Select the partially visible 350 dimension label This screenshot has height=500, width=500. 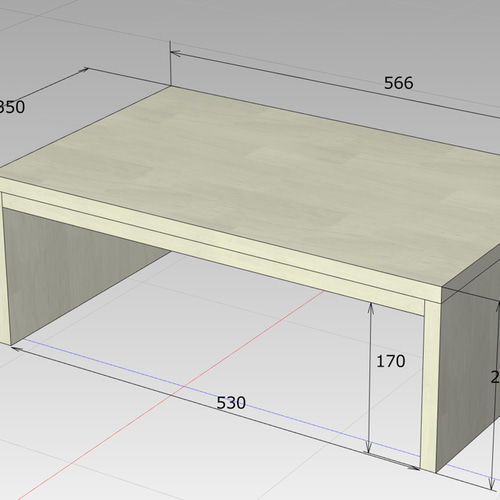click(12, 107)
